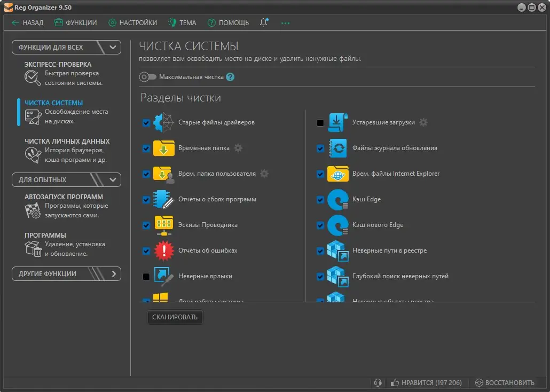Click the Отчеты о сбоях программ chip icon
This screenshot has height=392, width=550.
[163, 199]
